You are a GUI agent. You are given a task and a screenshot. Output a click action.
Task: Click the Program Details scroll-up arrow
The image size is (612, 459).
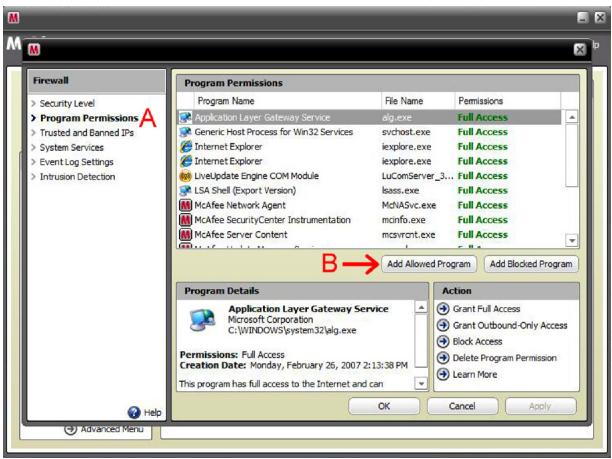click(421, 308)
